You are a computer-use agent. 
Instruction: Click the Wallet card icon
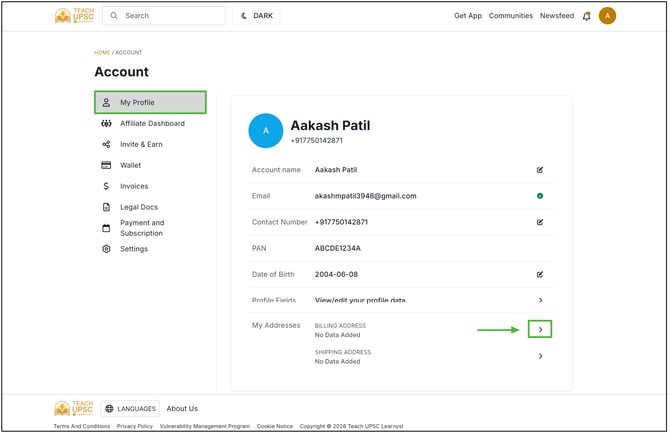(x=106, y=166)
